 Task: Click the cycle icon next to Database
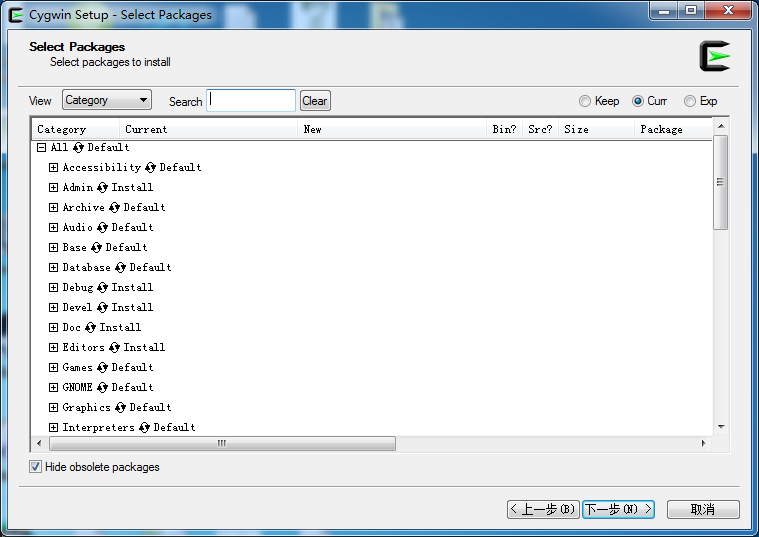point(120,268)
